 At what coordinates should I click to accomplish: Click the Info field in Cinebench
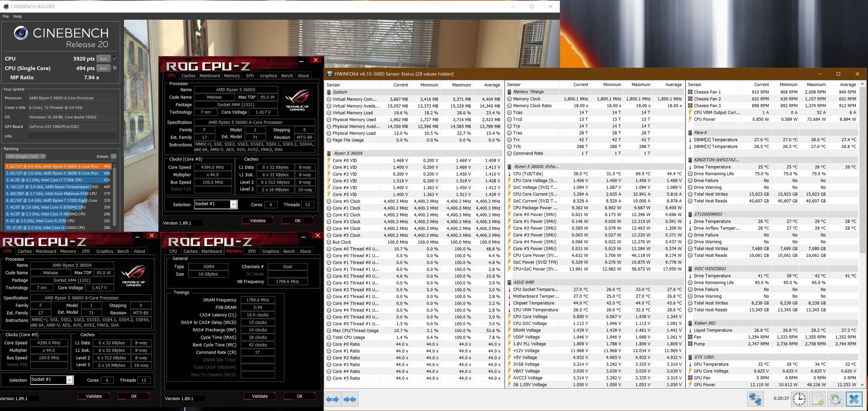pos(72,136)
